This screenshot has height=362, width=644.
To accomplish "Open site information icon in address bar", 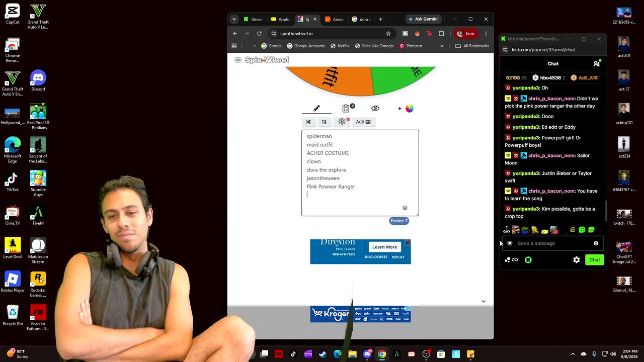I will pos(273,34).
